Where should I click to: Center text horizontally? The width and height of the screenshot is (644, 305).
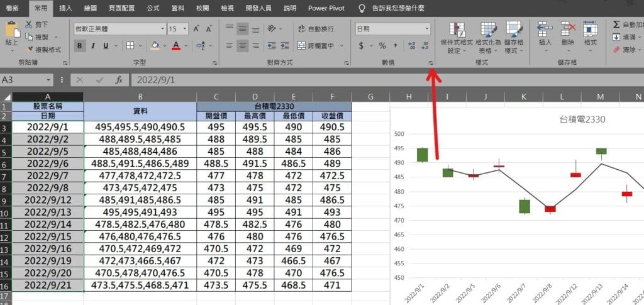point(243,45)
